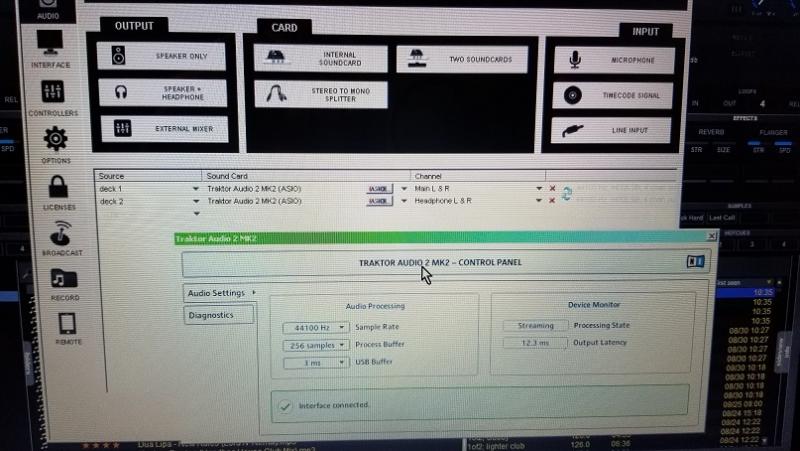800x451 pixels.
Task: Open the 44100 Hz sample rate dropdown
Action: click(316, 328)
